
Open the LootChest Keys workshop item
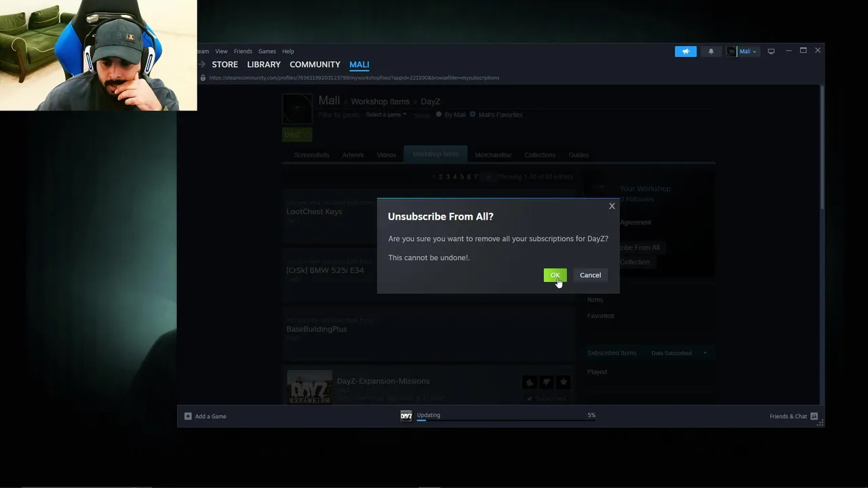pyautogui.click(x=314, y=211)
